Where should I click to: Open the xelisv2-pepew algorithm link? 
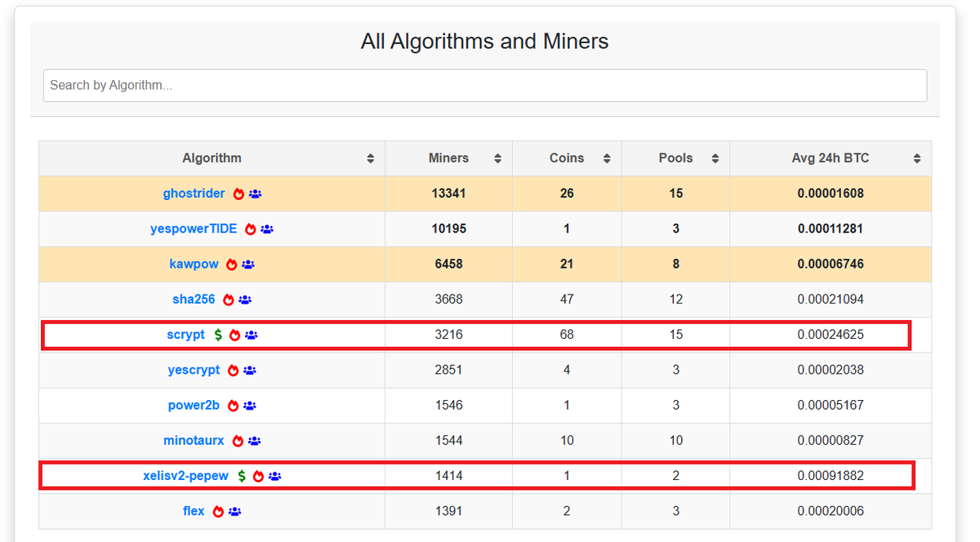(185, 475)
